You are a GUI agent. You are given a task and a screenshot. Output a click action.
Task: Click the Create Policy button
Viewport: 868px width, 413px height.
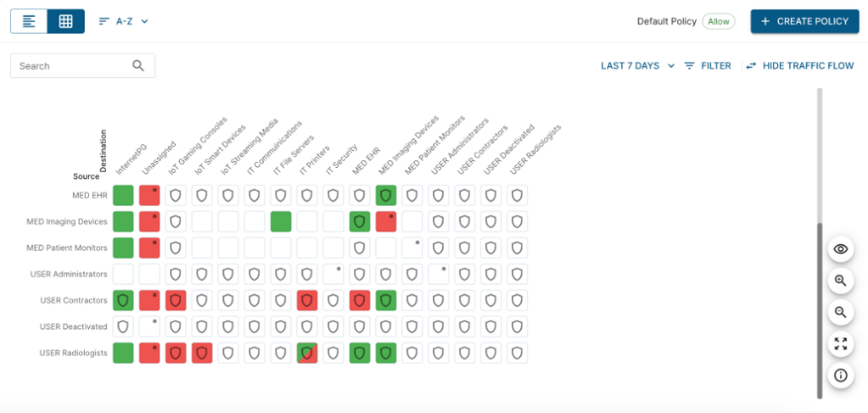pyautogui.click(x=804, y=21)
